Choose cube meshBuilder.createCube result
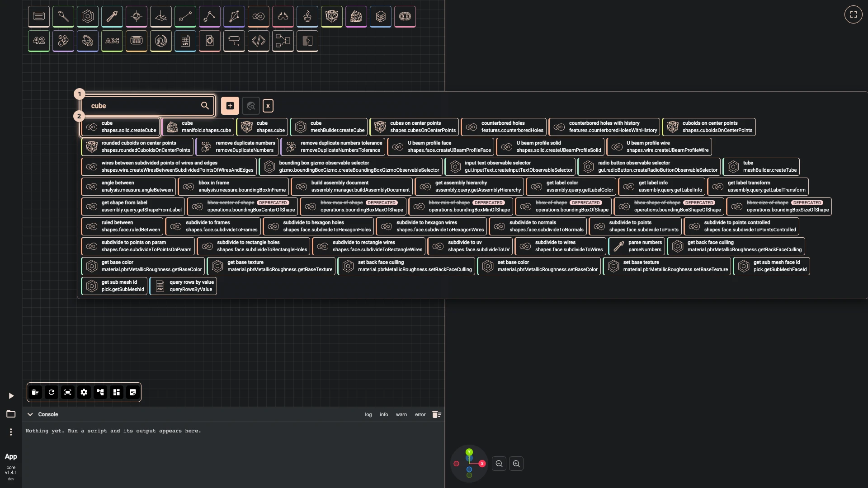The image size is (868, 488). coord(329,127)
